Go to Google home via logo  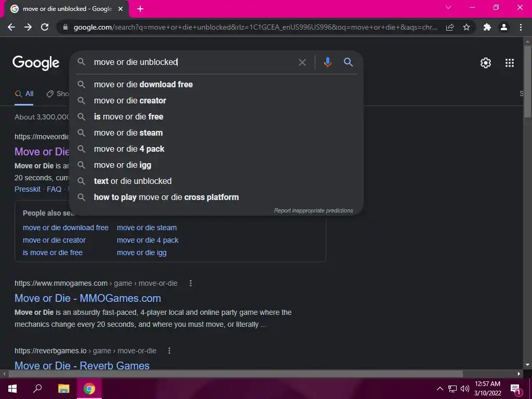coord(36,63)
